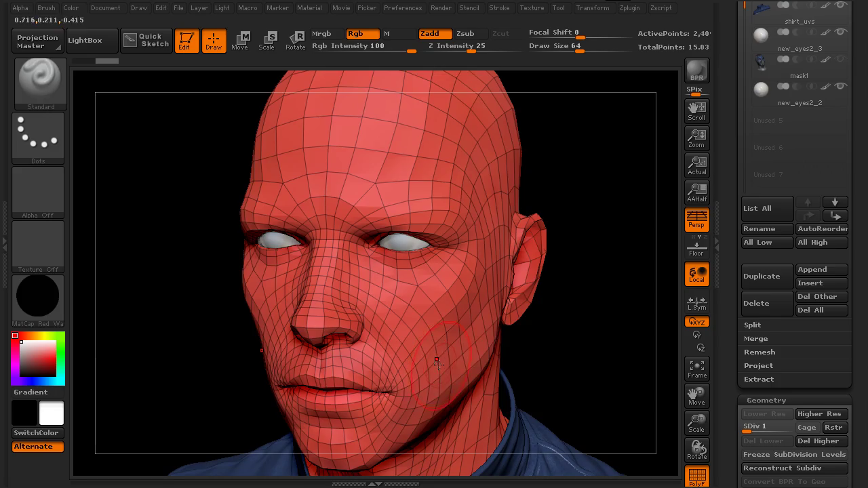Expand the Split subtool section

753,325
